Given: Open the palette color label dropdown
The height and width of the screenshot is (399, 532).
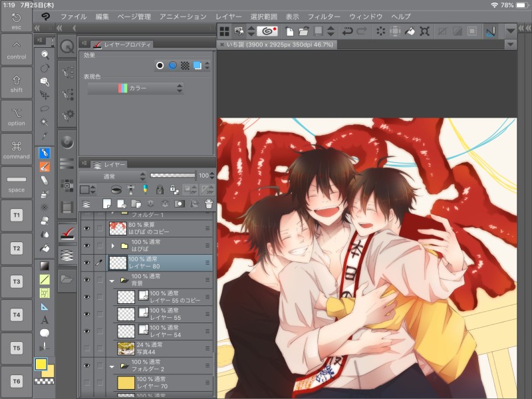Looking at the screenshot, I should (88, 190).
